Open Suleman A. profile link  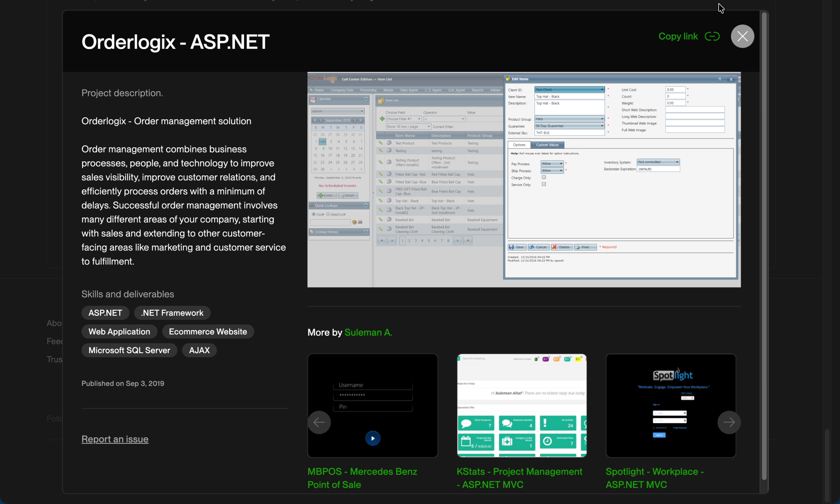[x=368, y=332]
